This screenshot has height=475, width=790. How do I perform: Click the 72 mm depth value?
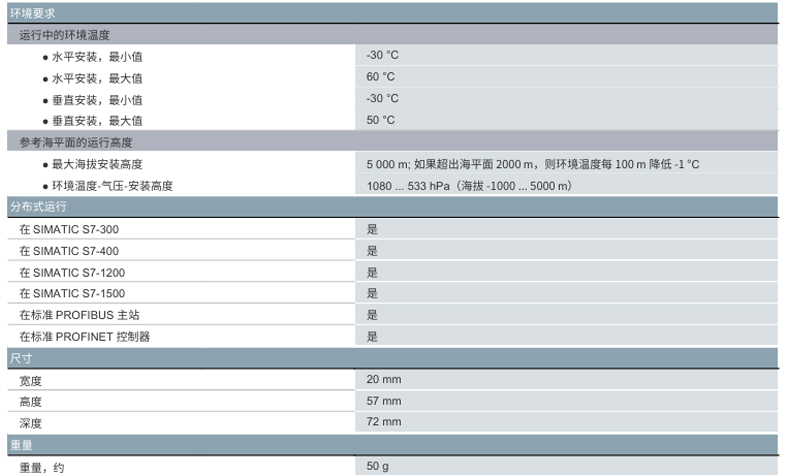(384, 423)
